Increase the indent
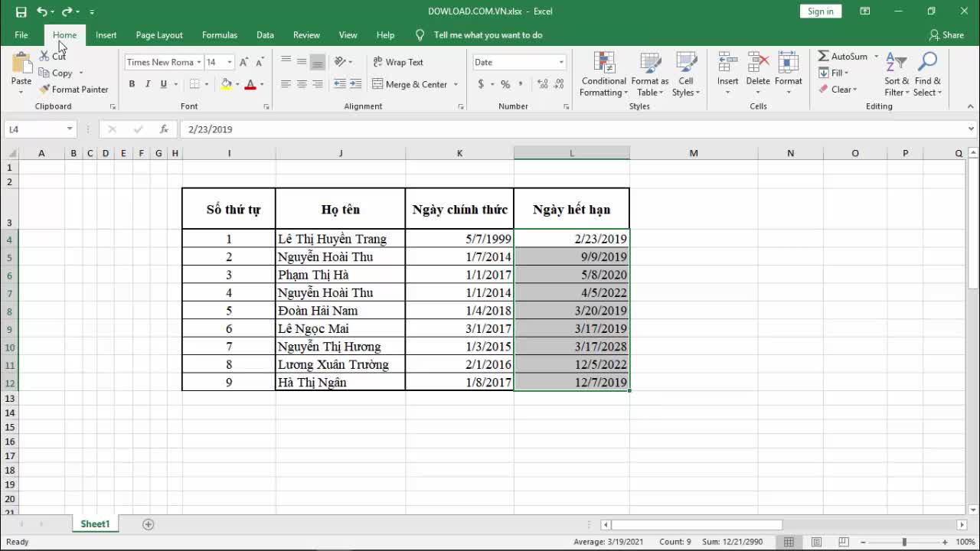 pos(356,84)
